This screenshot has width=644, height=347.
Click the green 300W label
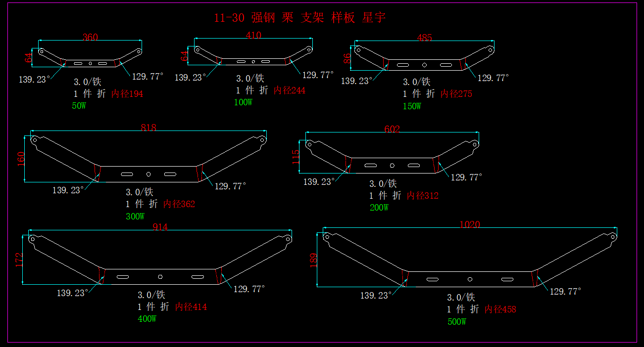coord(135,216)
